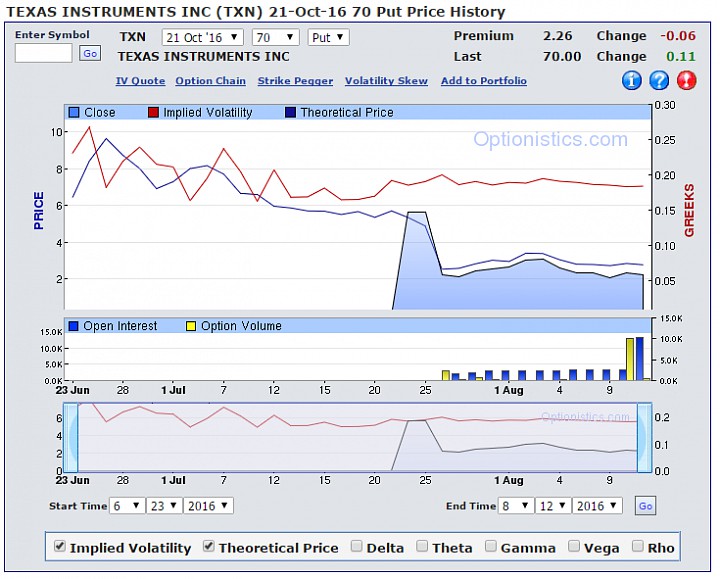Enable the Delta checkbox
The width and height of the screenshot is (720, 579).
tap(356, 546)
